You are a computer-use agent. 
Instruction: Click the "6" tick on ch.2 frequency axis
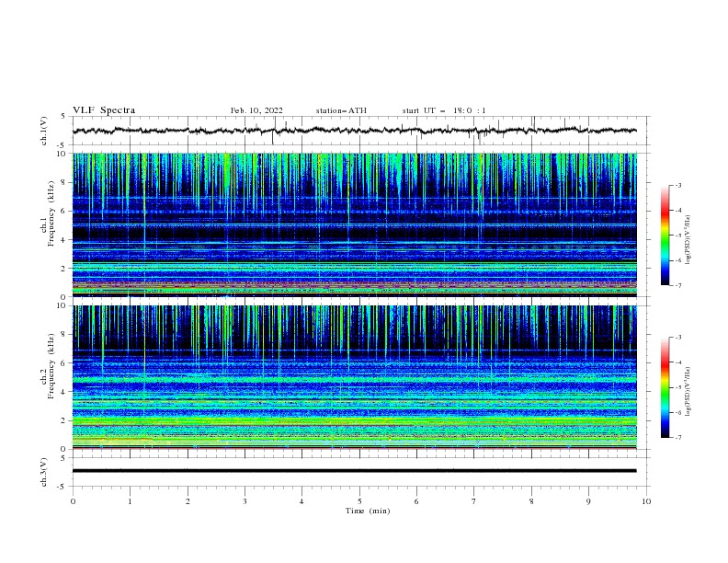[x=64, y=362]
